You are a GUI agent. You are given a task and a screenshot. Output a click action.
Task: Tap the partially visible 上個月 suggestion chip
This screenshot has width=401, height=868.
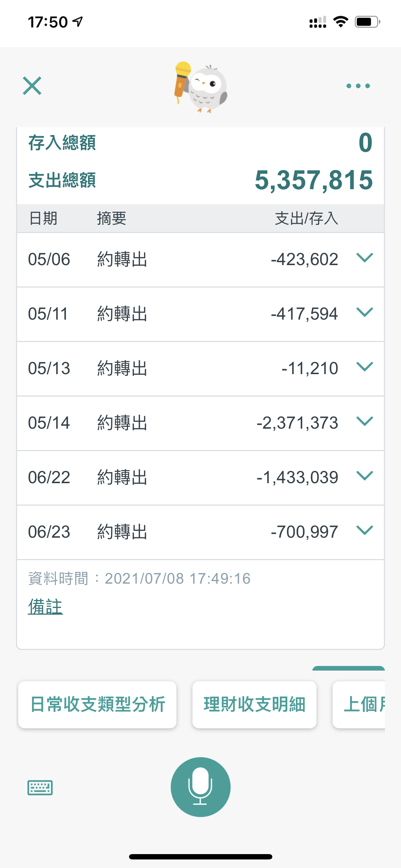pos(360,704)
